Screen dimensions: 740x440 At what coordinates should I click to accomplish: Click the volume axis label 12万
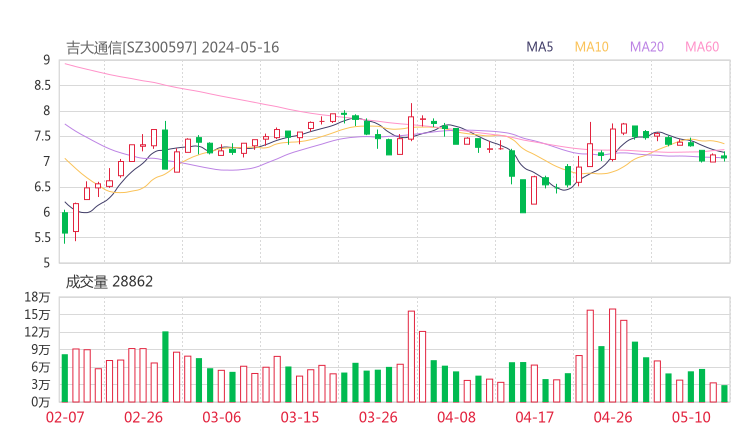pos(37,332)
